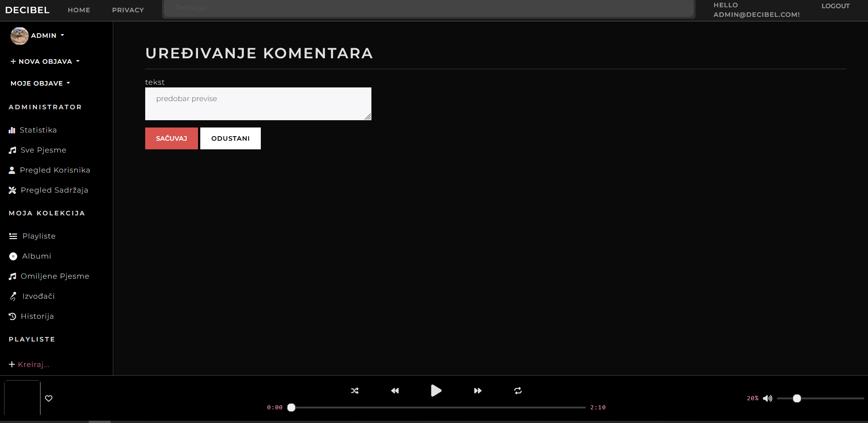Click the Pregled Sadržaja tools icon
This screenshot has height=423, width=868.
click(x=12, y=190)
